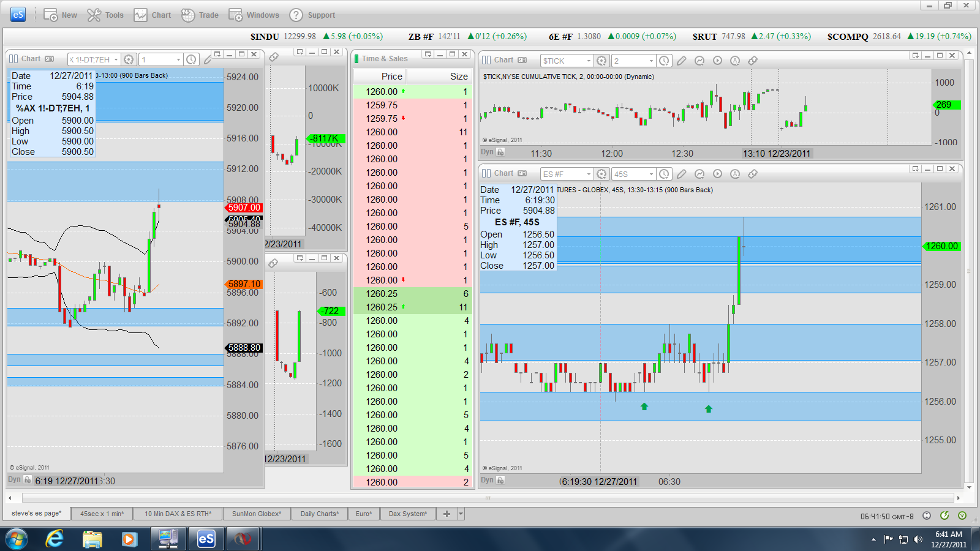
Task: Click settings gear in %AX 1!-DT;7EH chart
Action: pos(129,59)
